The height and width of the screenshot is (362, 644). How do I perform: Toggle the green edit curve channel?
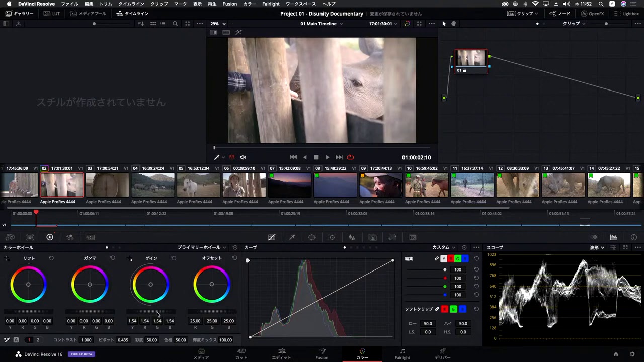click(458, 259)
